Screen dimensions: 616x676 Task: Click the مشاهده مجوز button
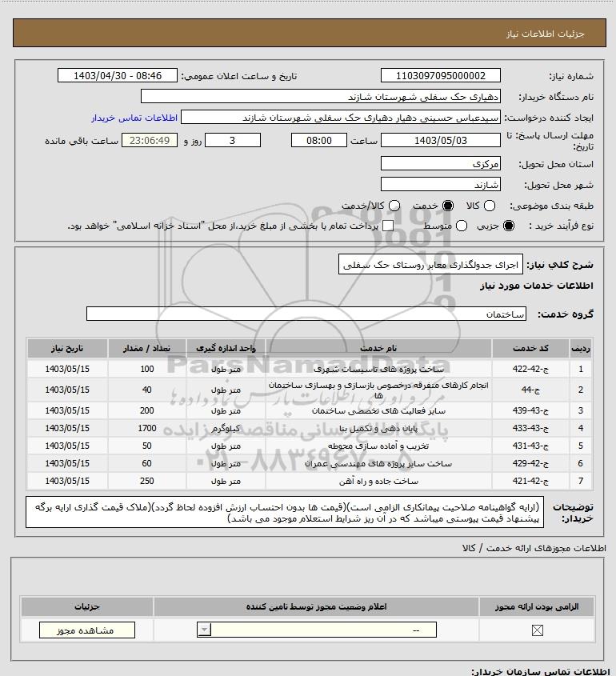87,630
